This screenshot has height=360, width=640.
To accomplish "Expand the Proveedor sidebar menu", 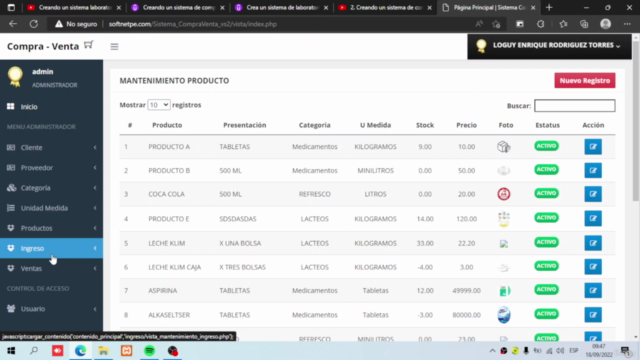I will point(51,167).
